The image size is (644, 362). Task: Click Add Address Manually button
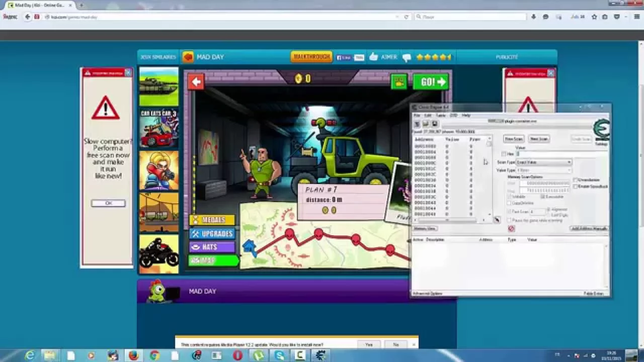pyautogui.click(x=589, y=228)
